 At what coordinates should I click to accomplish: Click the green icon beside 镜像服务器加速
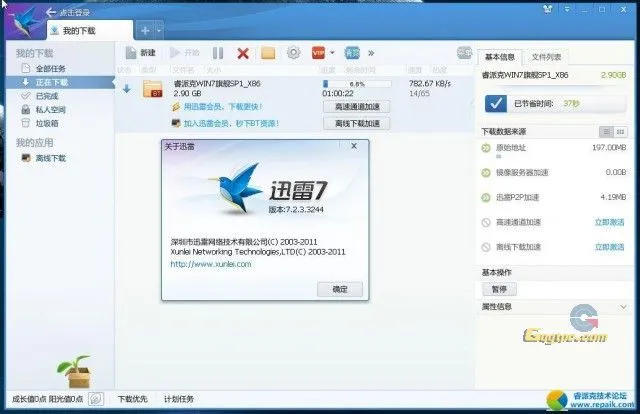point(486,173)
